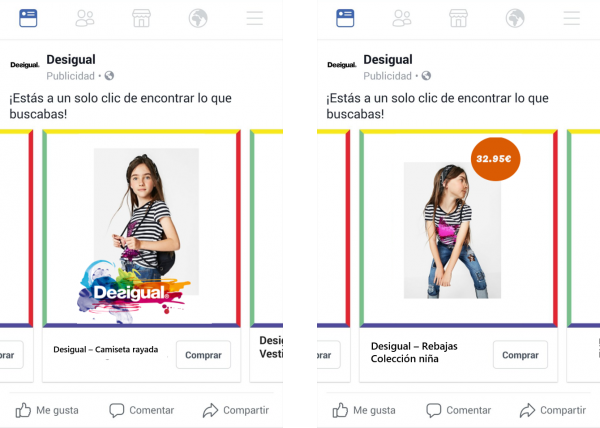Open globe Notifications icon in left screen
The image size is (600, 428).
[198, 18]
